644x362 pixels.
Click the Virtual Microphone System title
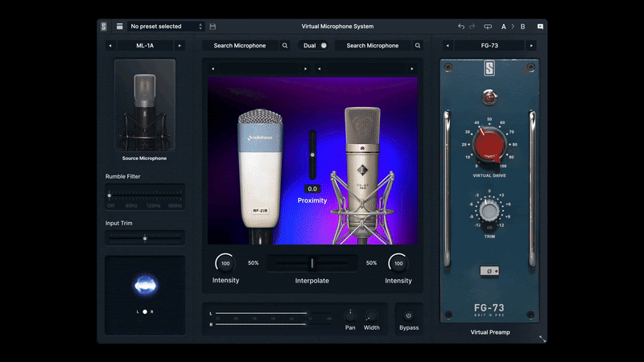tap(337, 27)
